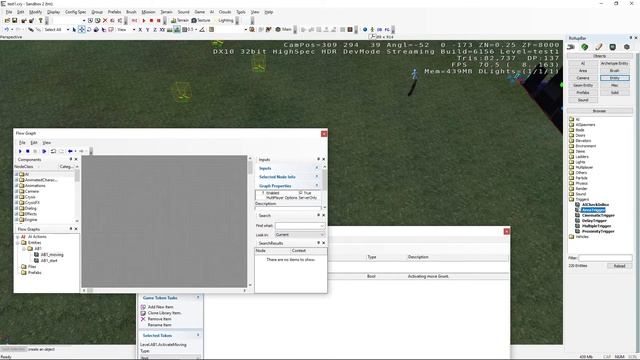Collapse the Graph Properties section
This screenshot has height=360, width=640.
tap(317, 186)
